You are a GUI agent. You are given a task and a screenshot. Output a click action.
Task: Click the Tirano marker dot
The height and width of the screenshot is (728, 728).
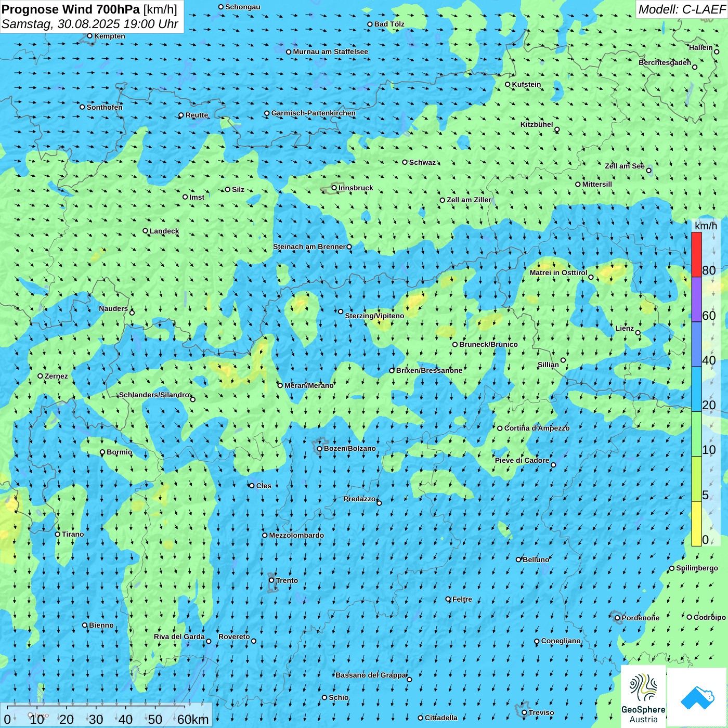[x=58, y=534]
